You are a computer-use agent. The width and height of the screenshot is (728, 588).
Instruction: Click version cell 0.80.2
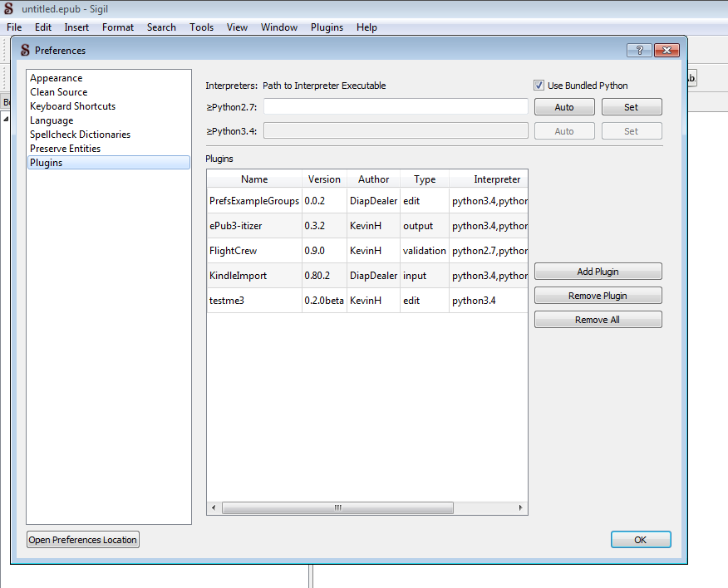(x=324, y=276)
